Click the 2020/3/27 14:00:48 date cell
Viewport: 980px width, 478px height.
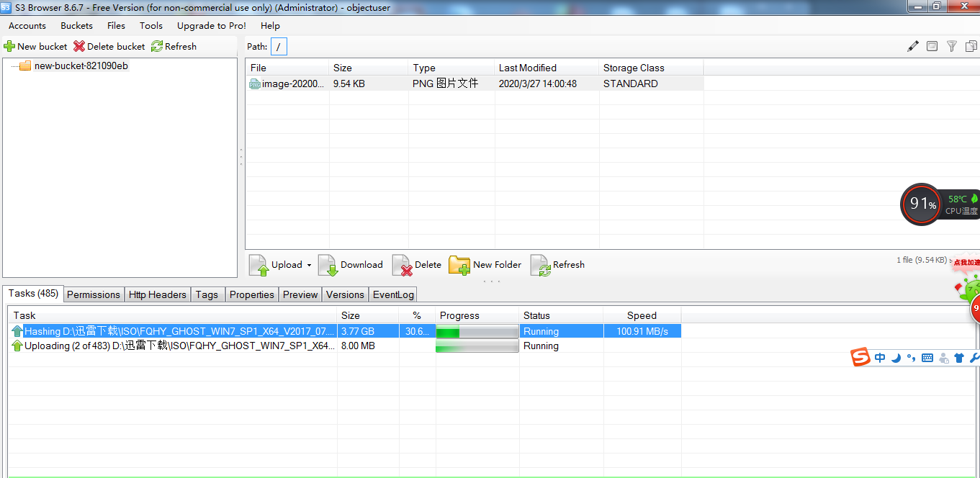pyautogui.click(x=538, y=84)
